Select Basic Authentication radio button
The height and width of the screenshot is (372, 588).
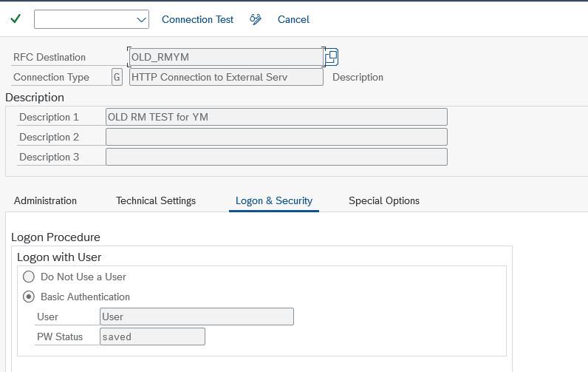pyautogui.click(x=29, y=297)
